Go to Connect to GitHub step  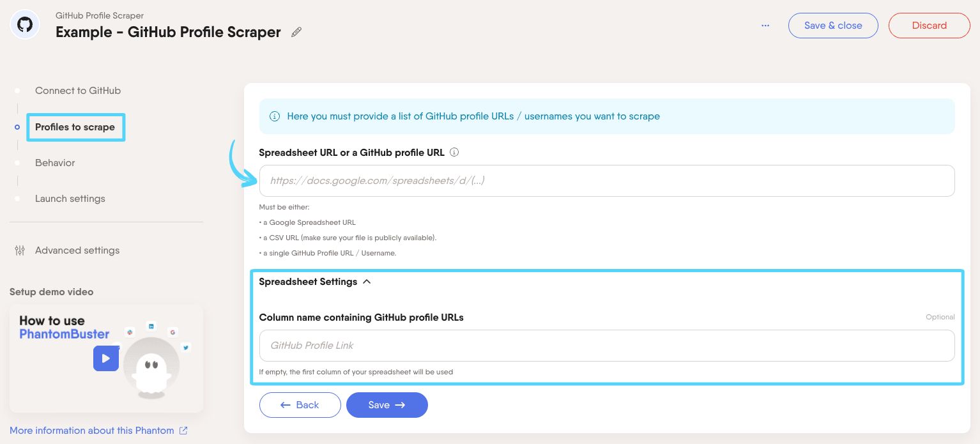78,91
